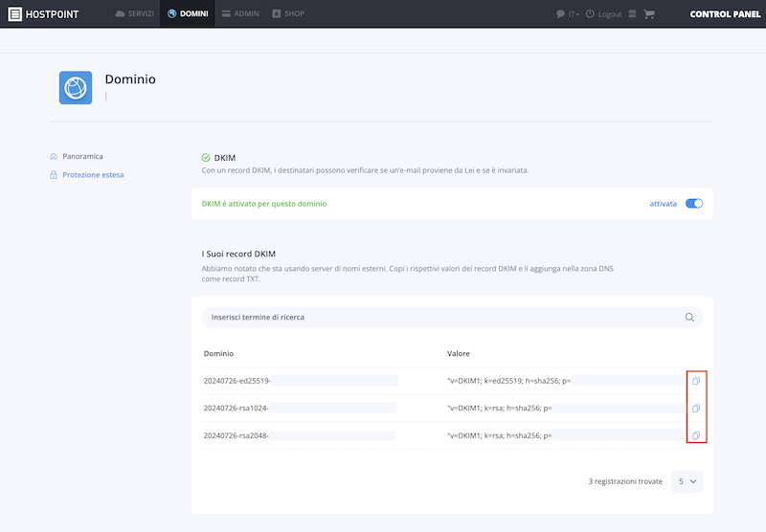The image size is (766, 532).
Task: Click 'I Suoi record DKIM' heading
Action: [x=238, y=254]
